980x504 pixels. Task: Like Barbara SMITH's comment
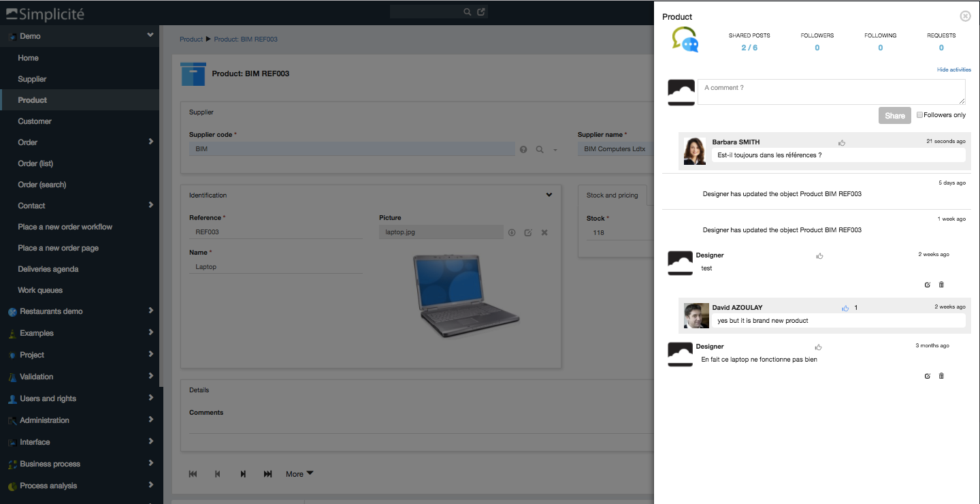842,143
